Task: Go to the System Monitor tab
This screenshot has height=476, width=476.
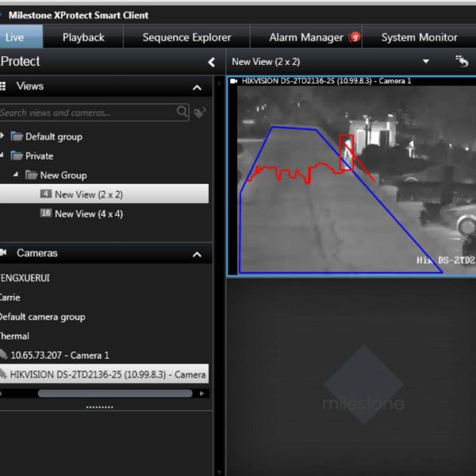Action: [419, 37]
